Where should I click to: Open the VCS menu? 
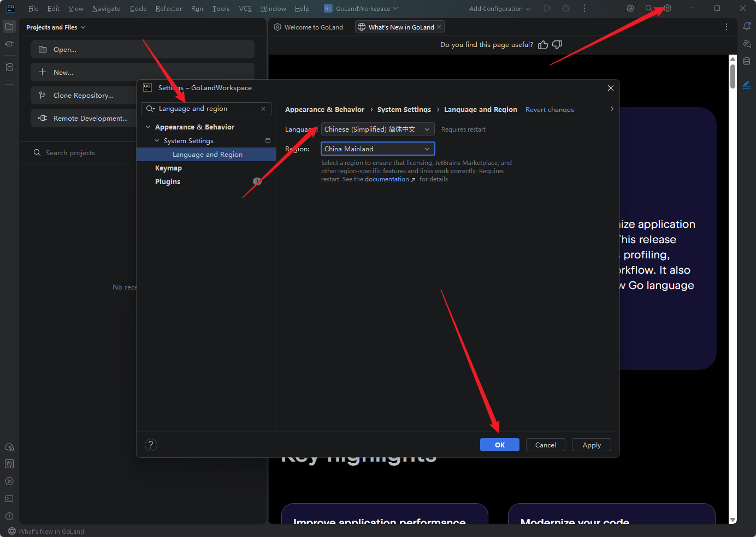pos(245,9)
